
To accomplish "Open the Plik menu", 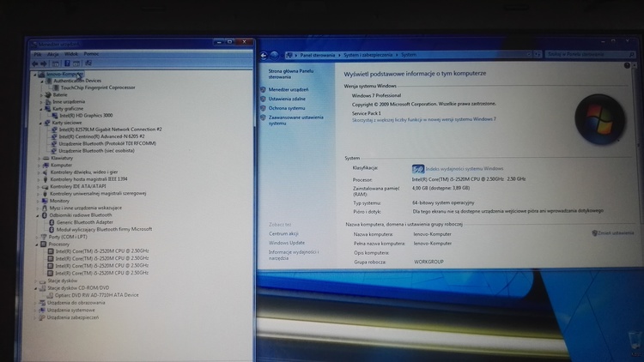I will tap(38, 54).
